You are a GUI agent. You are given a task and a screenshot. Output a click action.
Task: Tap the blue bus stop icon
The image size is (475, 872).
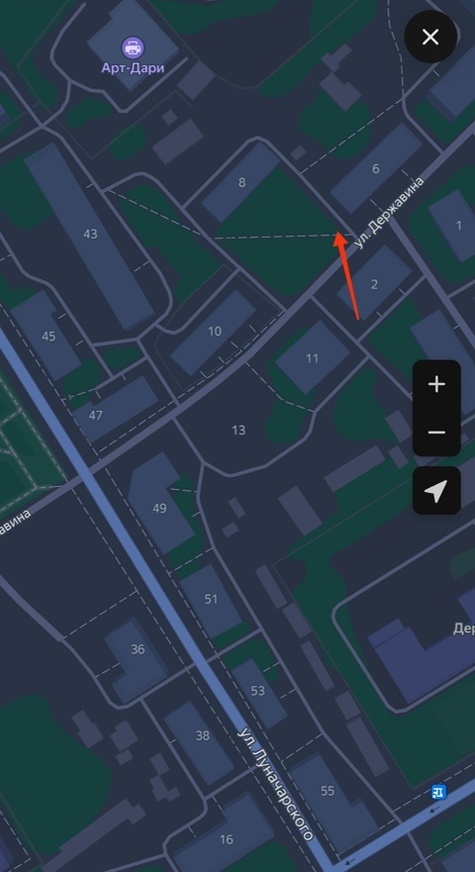pyautogui.click(x=439, y=792)
